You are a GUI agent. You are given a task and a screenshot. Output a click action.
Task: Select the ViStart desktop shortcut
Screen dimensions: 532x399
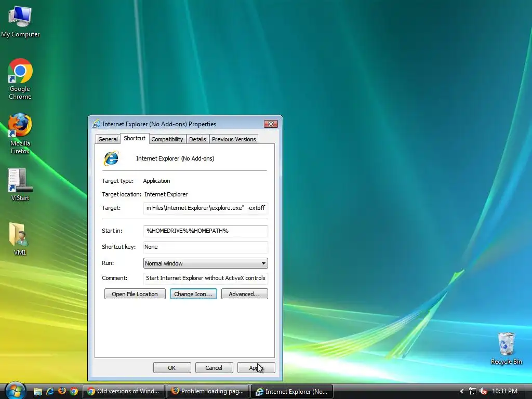(x=20, y=184)
